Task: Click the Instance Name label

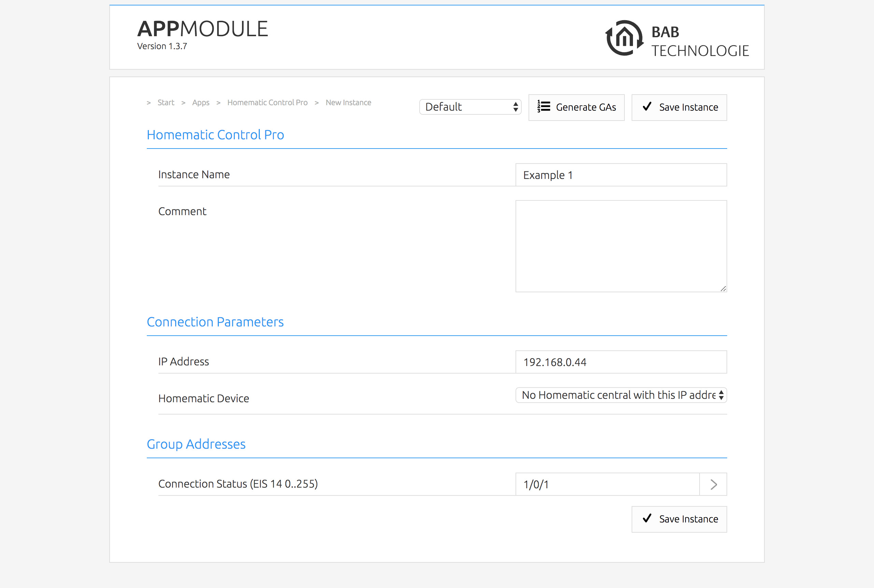Action: (x=194, y=174)
